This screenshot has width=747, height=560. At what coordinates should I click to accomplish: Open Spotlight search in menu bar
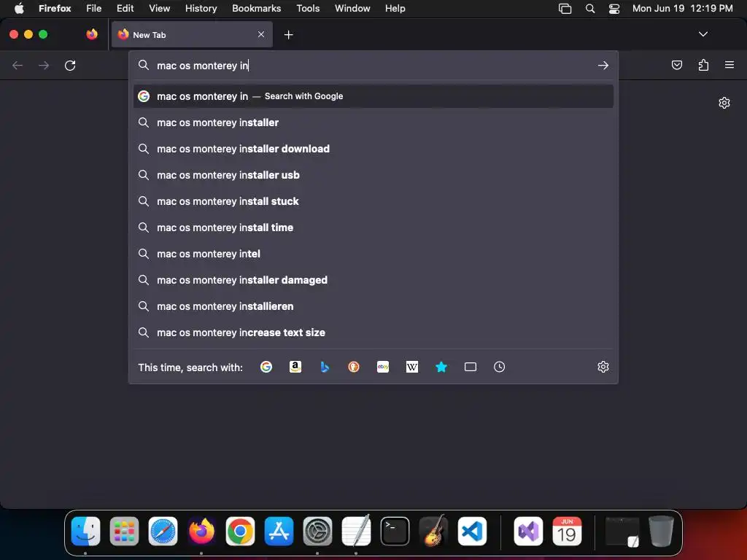tap(589, 8)
